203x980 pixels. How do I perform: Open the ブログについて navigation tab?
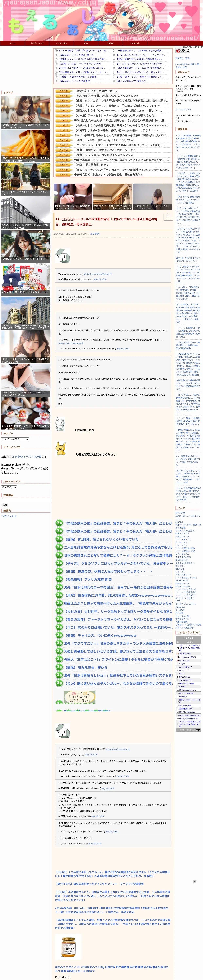click(x=37, y=43)
